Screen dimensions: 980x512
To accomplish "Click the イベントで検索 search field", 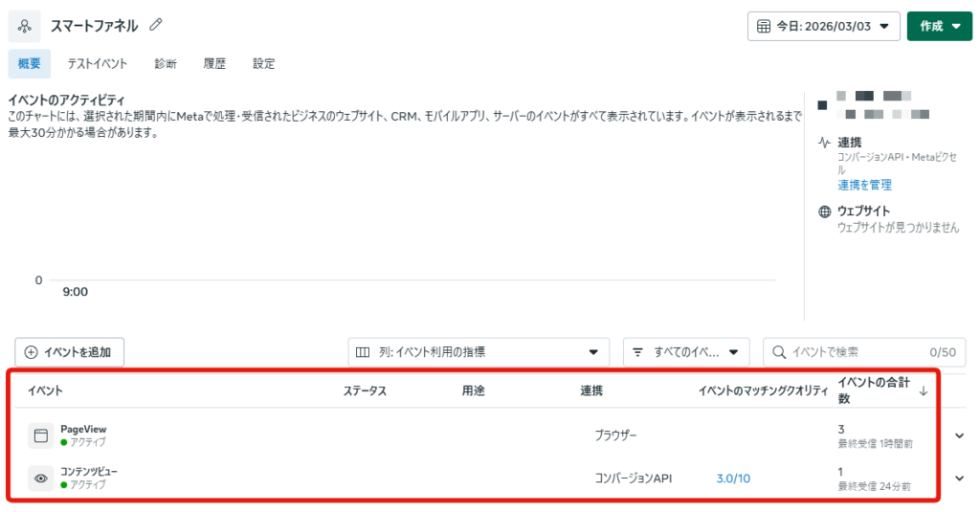I will click(x=852, y=352).
